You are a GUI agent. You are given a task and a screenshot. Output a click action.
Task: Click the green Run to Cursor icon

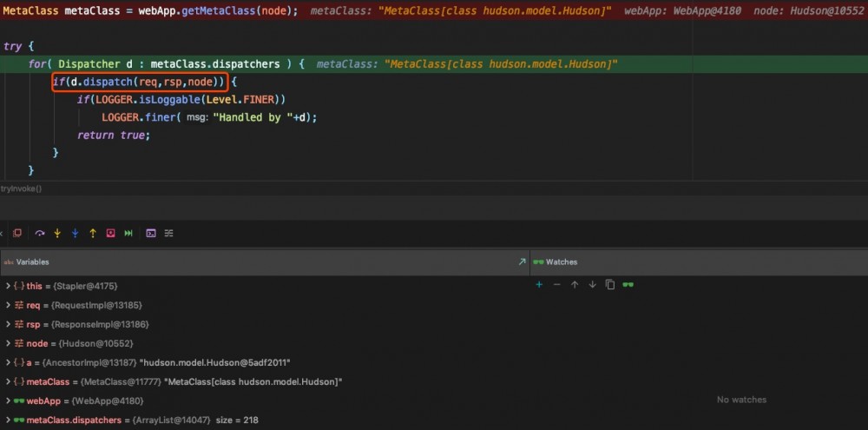128,234
